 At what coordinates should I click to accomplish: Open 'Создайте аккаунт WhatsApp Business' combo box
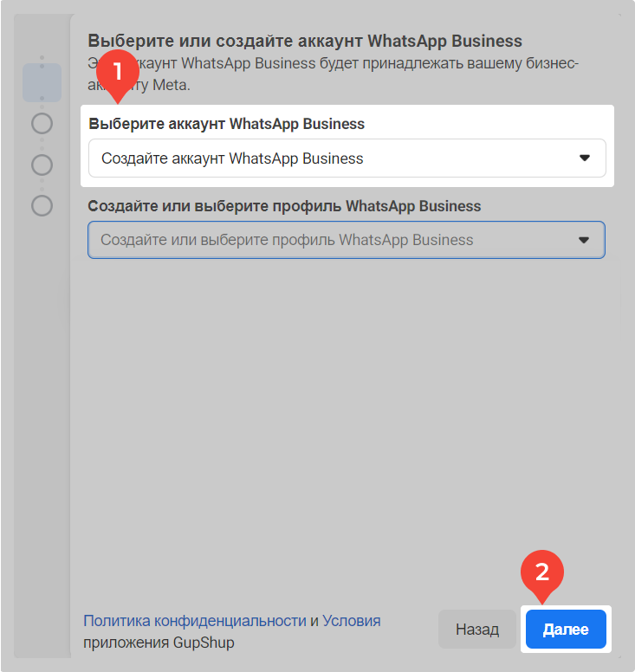tap(347, 158)
